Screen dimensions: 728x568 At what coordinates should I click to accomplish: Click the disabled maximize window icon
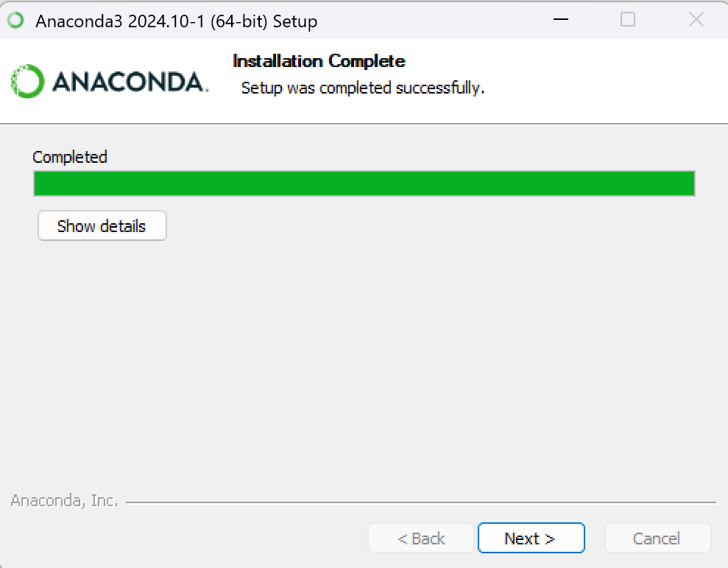(628, 19)
